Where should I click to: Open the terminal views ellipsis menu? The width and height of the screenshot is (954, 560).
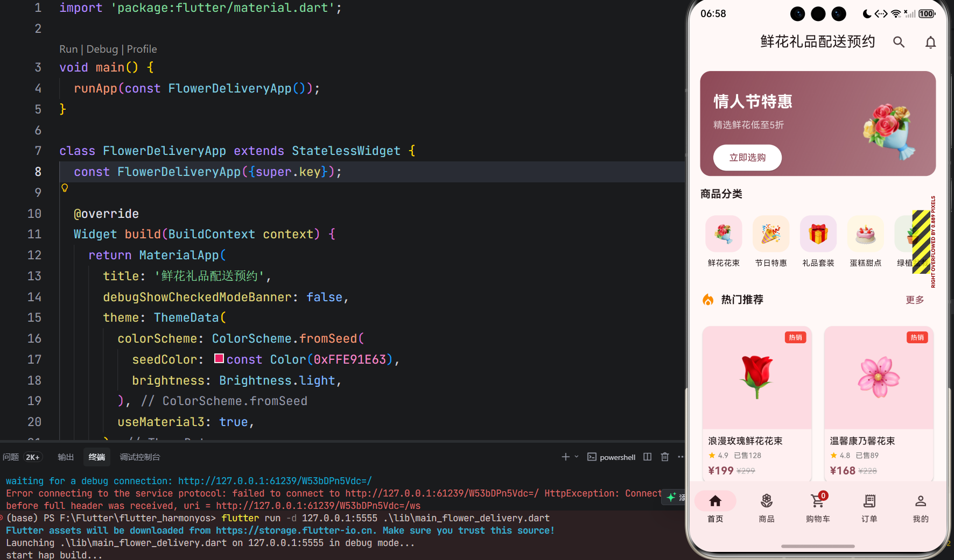[x=681, y=457]
